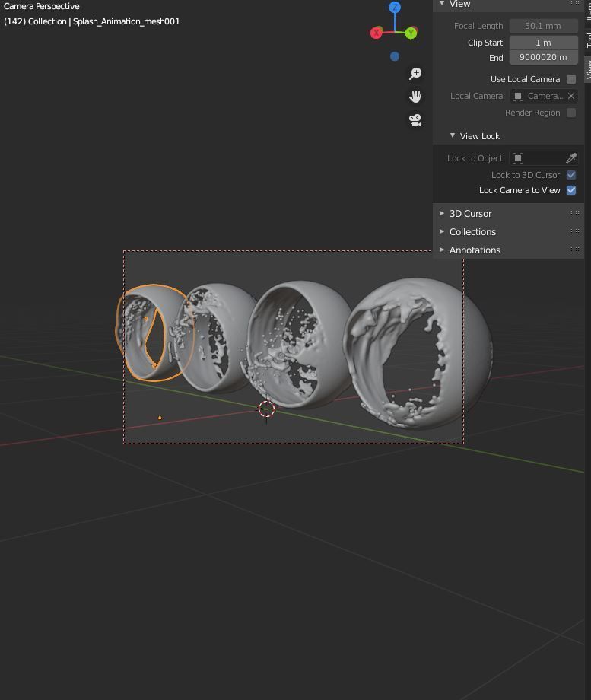Open the Lock to Object selector field
Screen dimensions: 591x700
tap(538, 158)
